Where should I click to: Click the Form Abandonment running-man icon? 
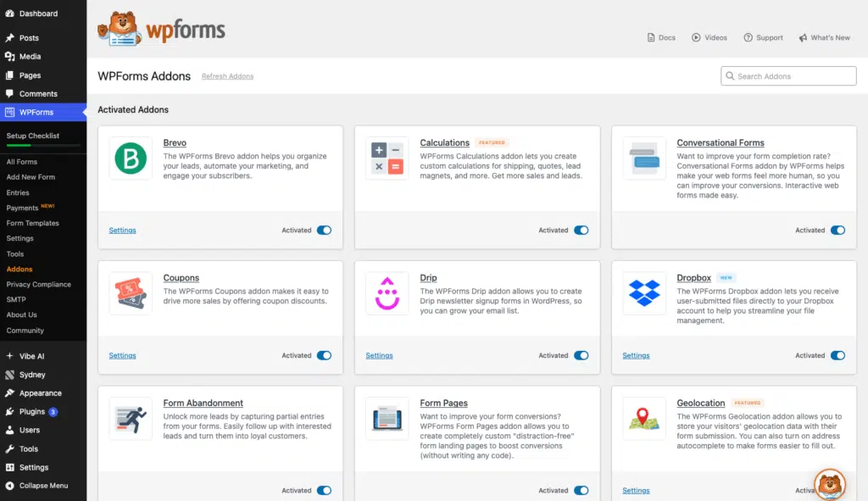pyautogui.click(x=131, y=419)
